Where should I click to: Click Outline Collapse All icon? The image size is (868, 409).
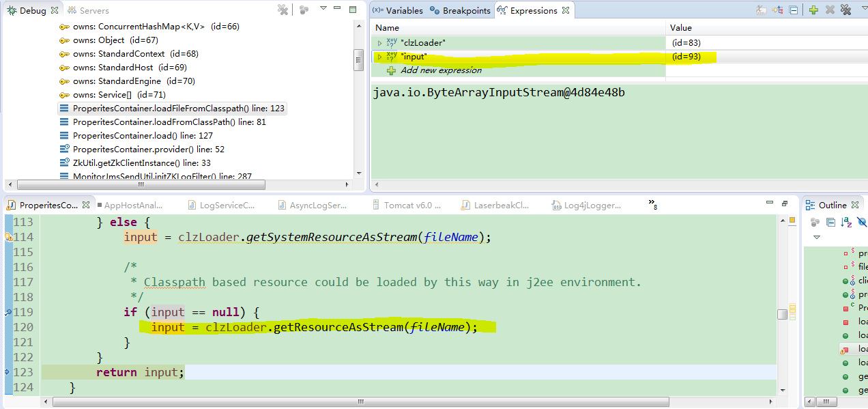pos(830,222)
